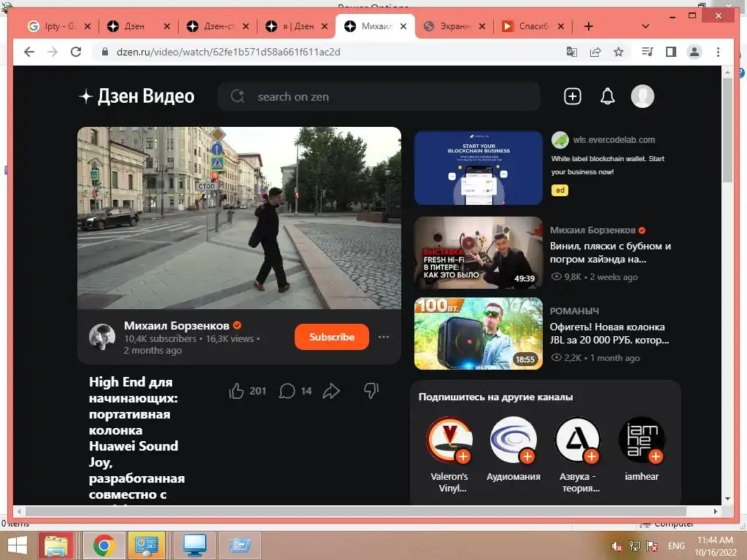Switch to the я | Дзен tab
Image resolution: width=747 pixels, height=560 pixels.
(x=298, y=26)
